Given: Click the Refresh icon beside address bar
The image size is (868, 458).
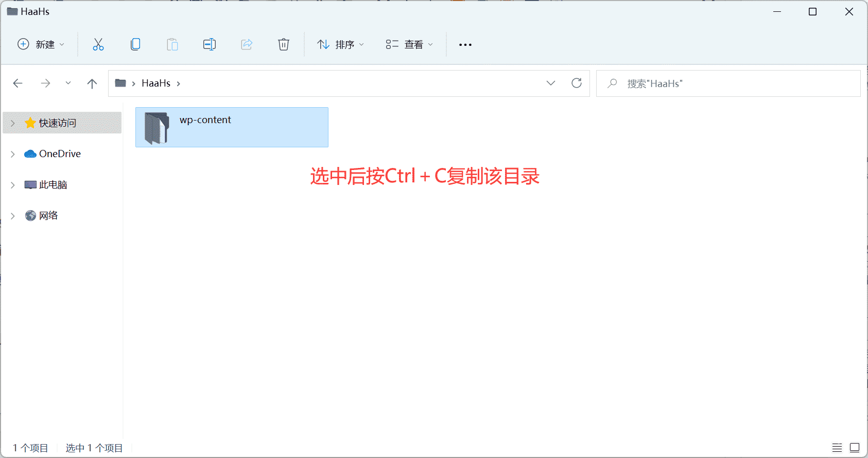Looking at the screenshot, I should pos(577,83).
